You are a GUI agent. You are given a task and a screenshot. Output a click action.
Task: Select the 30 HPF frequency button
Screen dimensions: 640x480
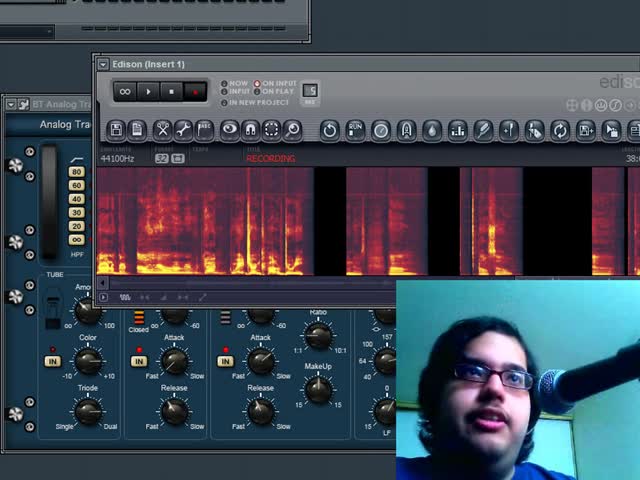pyautogui.click(x=76, y=212)
